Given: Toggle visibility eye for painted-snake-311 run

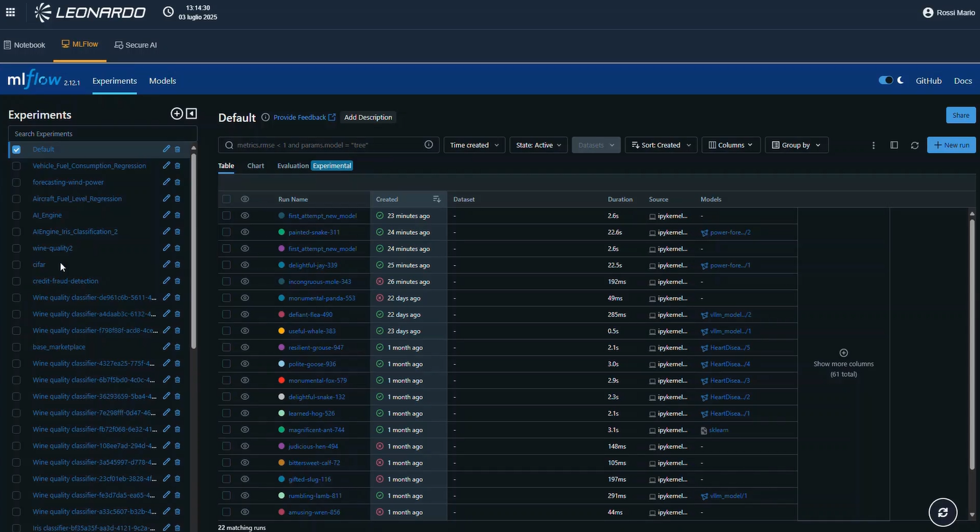Looking at the screenshot, I should [245, 232].
